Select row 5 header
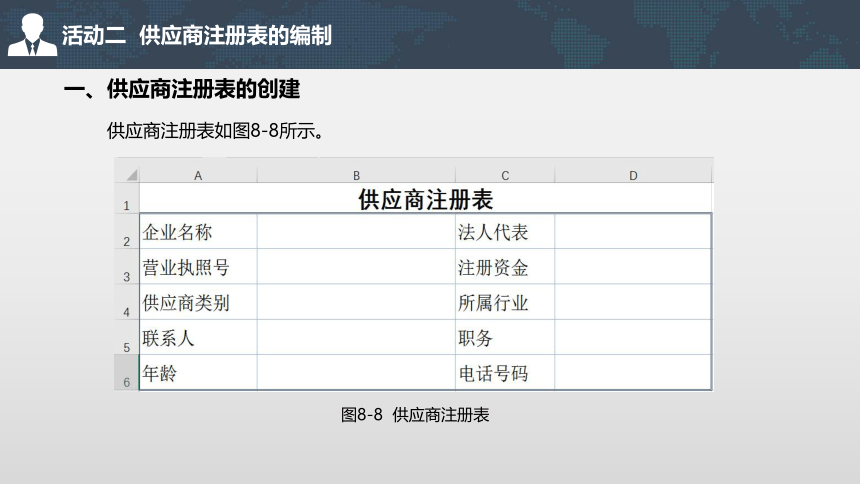 click(x=127, y=337)
